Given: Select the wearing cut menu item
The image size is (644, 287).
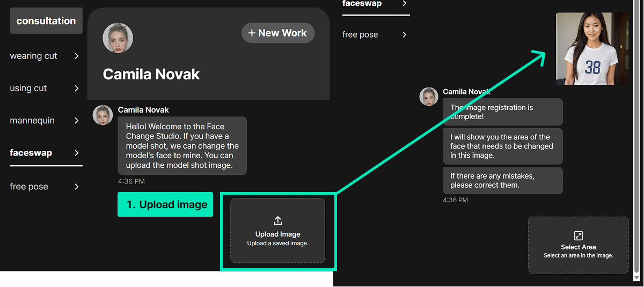Looking at the screenshot, I should (x=33, y=56).
